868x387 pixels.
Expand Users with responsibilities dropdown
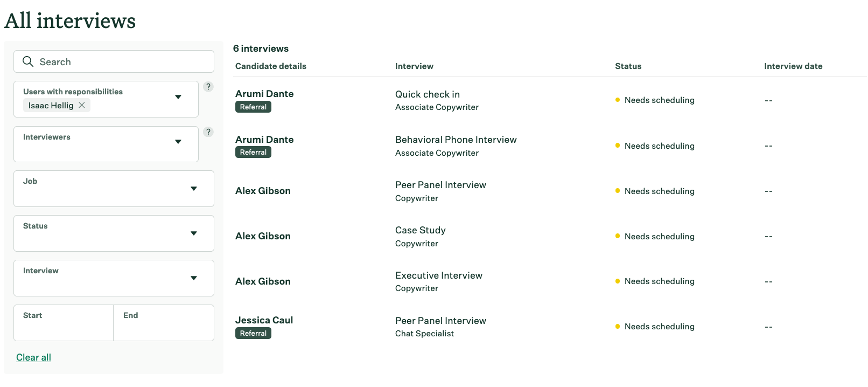click(178, 97)
